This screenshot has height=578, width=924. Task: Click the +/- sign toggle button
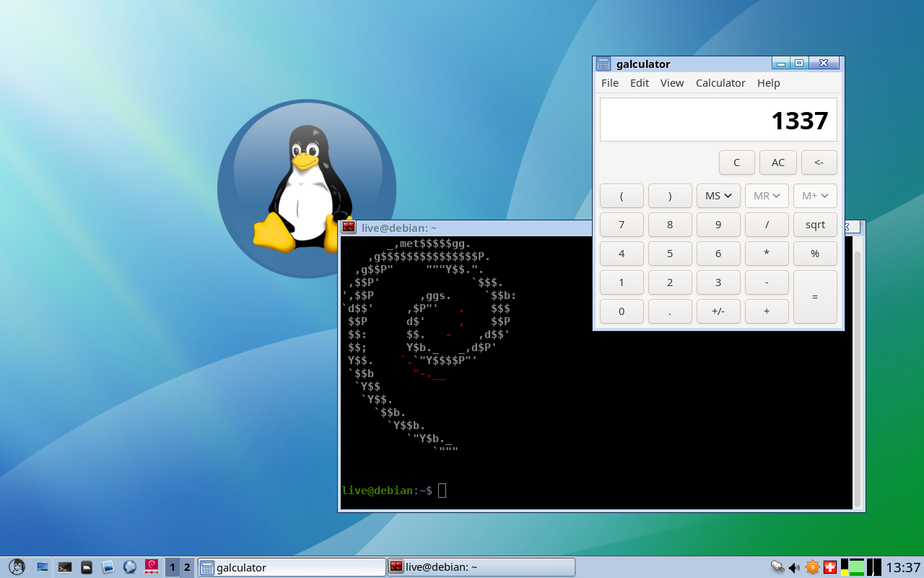tap(718, 311)
